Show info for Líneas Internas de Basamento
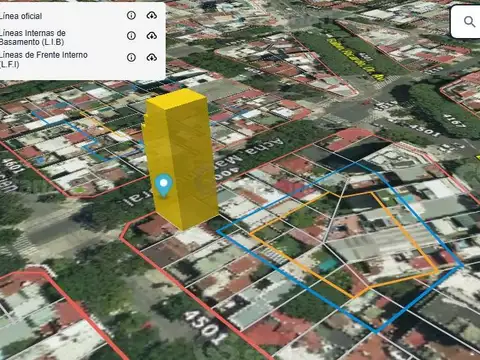The image size is (480, 360). [x=131, y=36]
